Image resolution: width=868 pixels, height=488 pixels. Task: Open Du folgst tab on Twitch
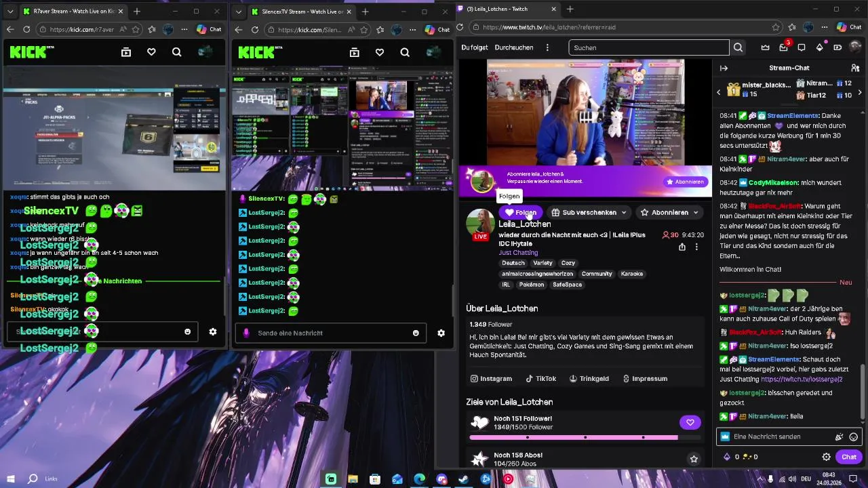click(x=475, y=47)
